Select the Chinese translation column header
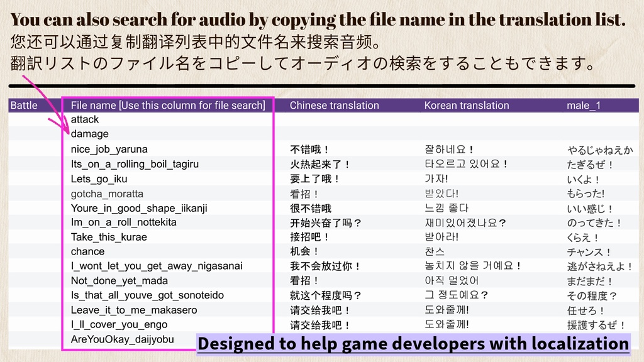 (x=332, y=105)
